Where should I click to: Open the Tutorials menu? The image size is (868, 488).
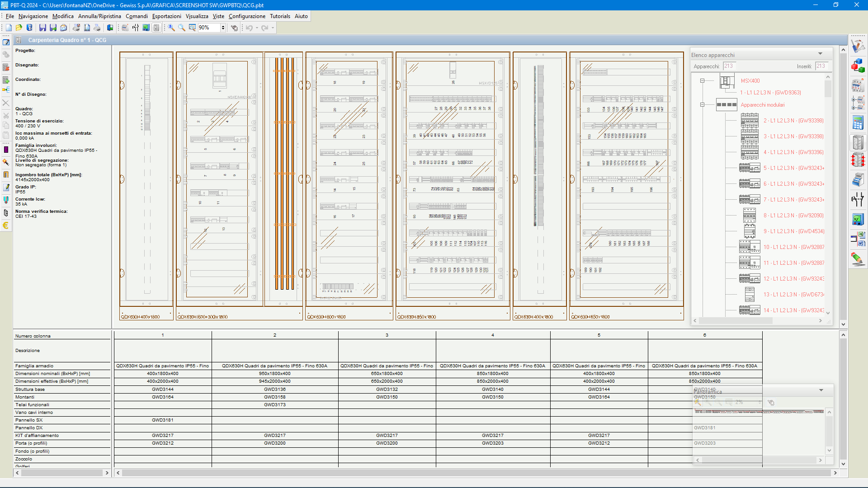[x=280, y=16]
